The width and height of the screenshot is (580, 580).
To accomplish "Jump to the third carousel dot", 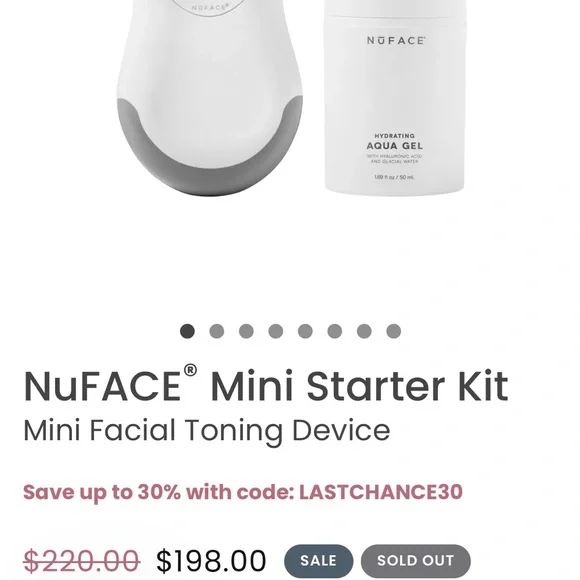I will [246, 331].
